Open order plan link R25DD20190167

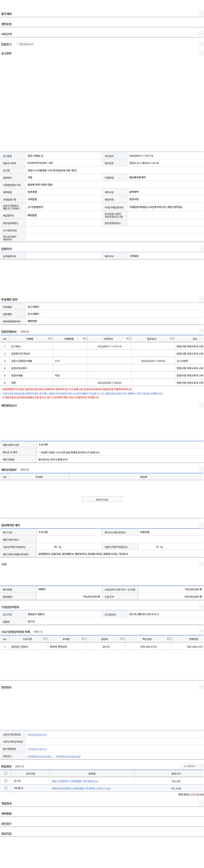pyautogui.click(x=37, y=749)
